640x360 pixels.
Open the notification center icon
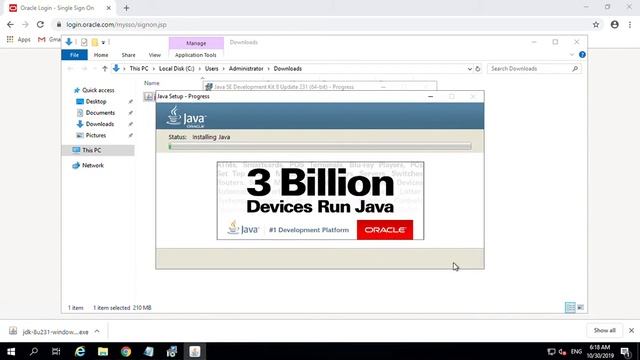(x=626, y=351)
